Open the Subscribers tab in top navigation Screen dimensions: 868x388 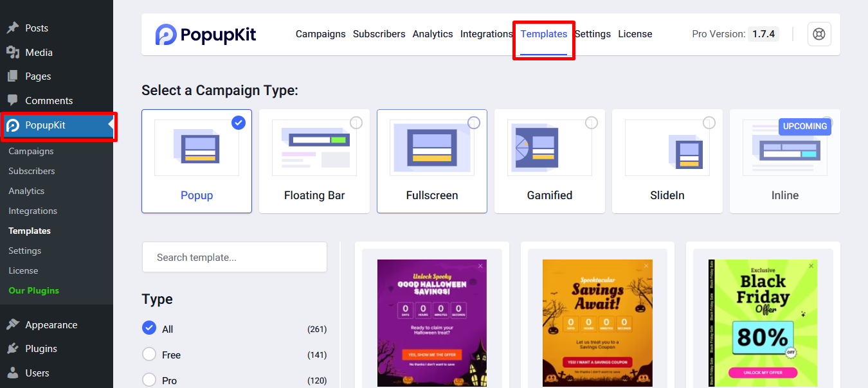point(379,34)
